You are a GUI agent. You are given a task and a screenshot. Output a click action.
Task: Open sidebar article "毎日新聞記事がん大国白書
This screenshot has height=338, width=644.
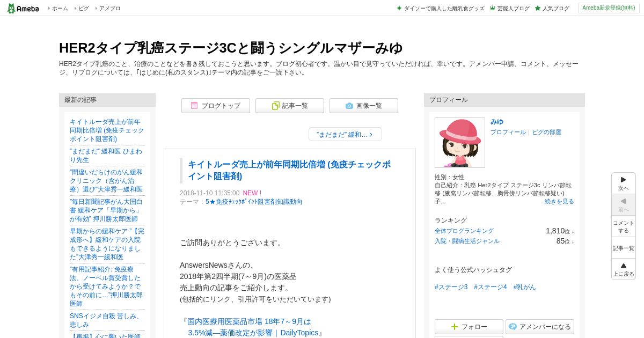pyautogui.click(x=106, y=210)
